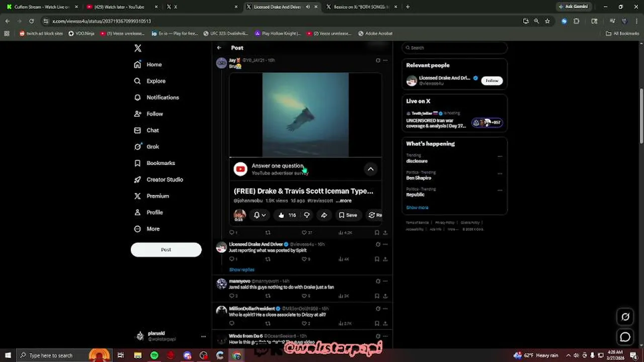Click the YouTube logo in survey banner
Viewport: 644px width, 362px height.
click(x=240, y=169)
